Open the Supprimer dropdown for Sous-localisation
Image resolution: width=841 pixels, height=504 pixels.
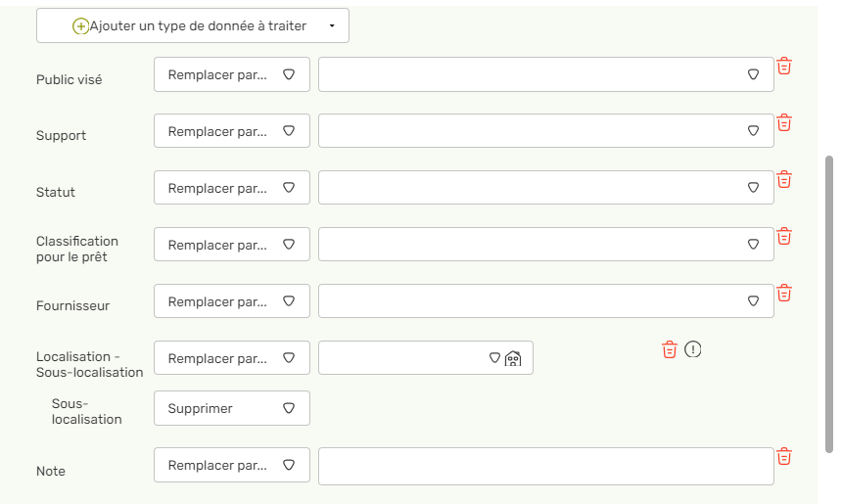(232, 408)
